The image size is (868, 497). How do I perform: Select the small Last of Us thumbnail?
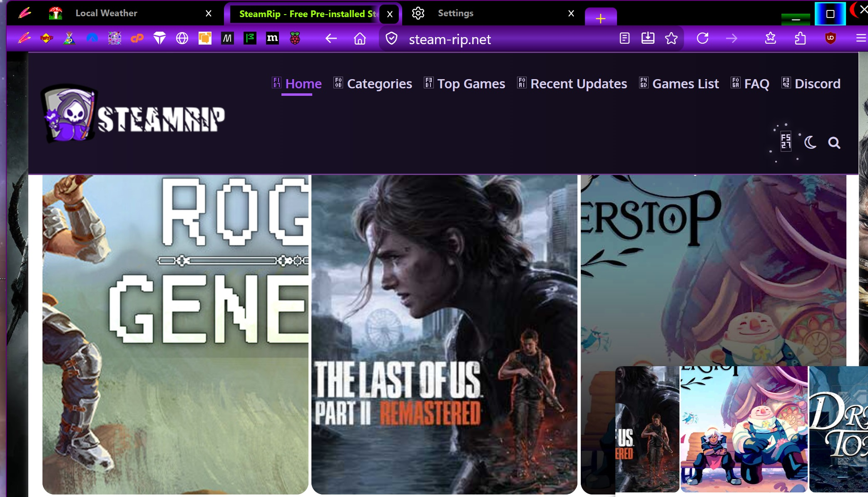coord(647,429)
